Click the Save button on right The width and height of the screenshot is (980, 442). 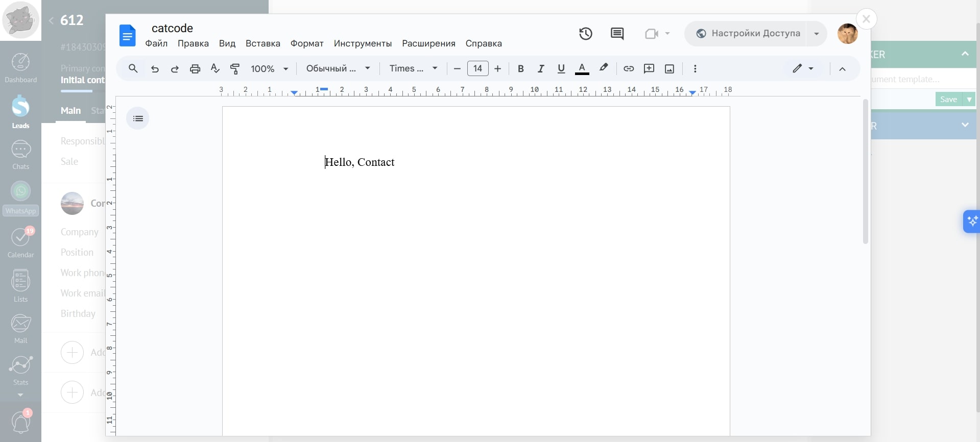(x=948, y=100)
